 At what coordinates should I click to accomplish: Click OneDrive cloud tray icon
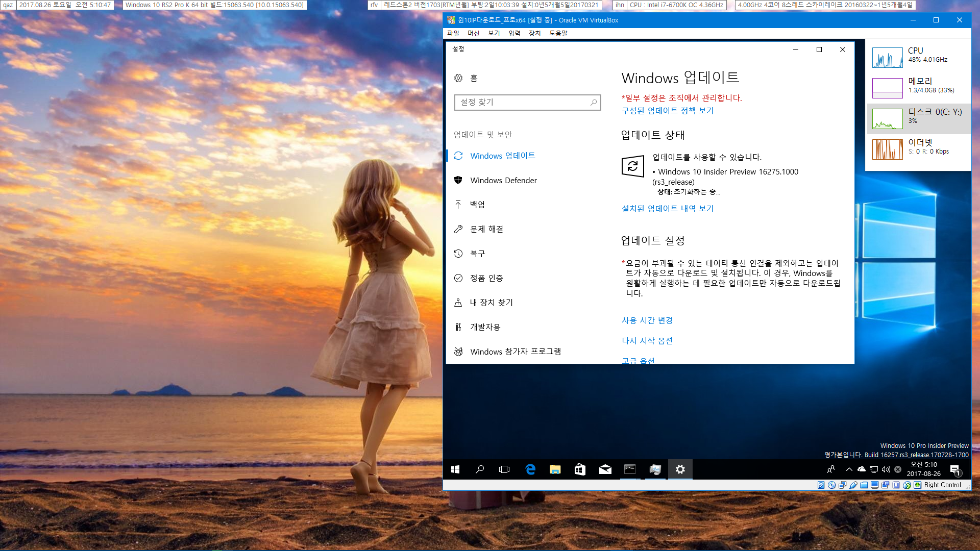click(x=862, y=469)
